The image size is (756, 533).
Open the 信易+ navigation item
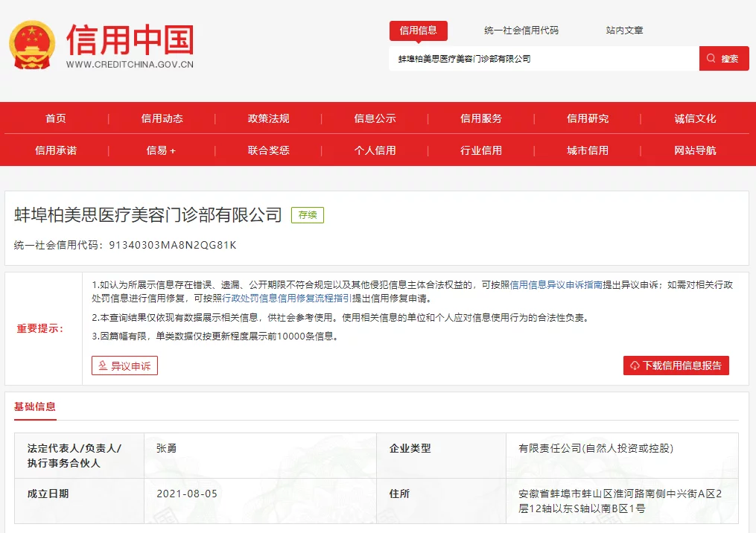coord(161,150)
